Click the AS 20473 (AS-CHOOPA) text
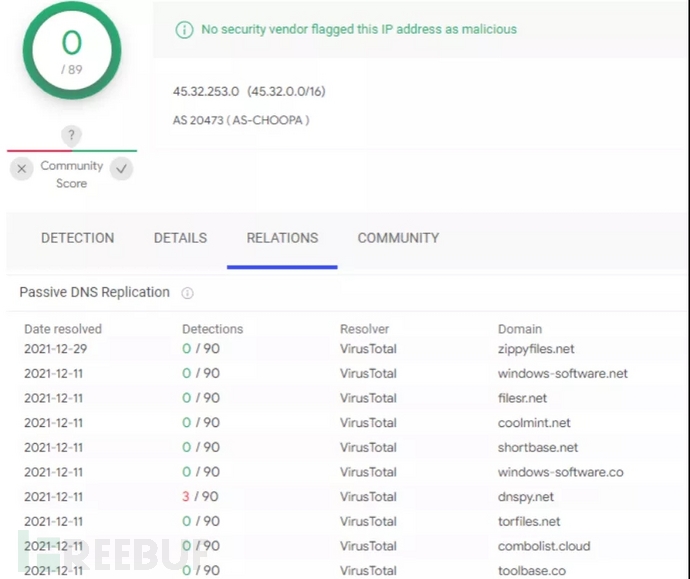Image resolution: width=690 pixels, height=579 pixels. click(241, 120)
